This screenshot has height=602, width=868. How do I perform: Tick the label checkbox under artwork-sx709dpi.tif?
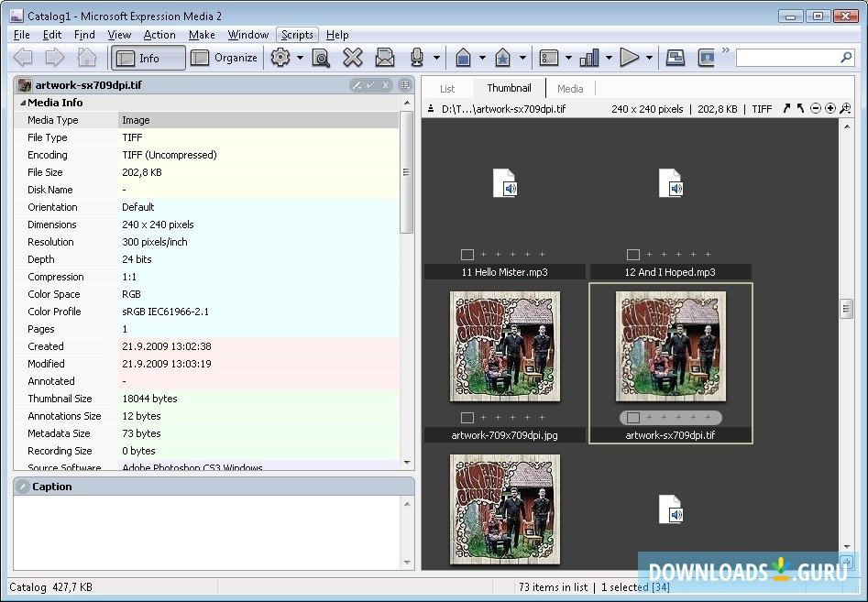632,418
